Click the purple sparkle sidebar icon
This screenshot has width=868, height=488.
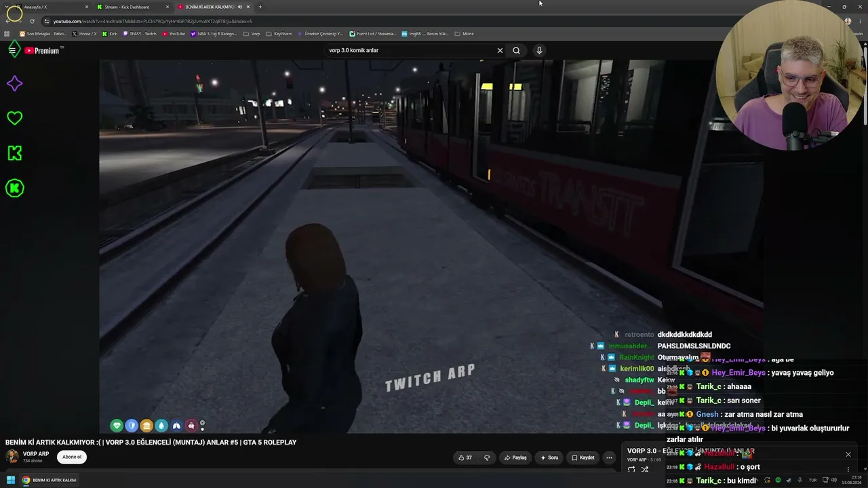(x=14, y=83)
